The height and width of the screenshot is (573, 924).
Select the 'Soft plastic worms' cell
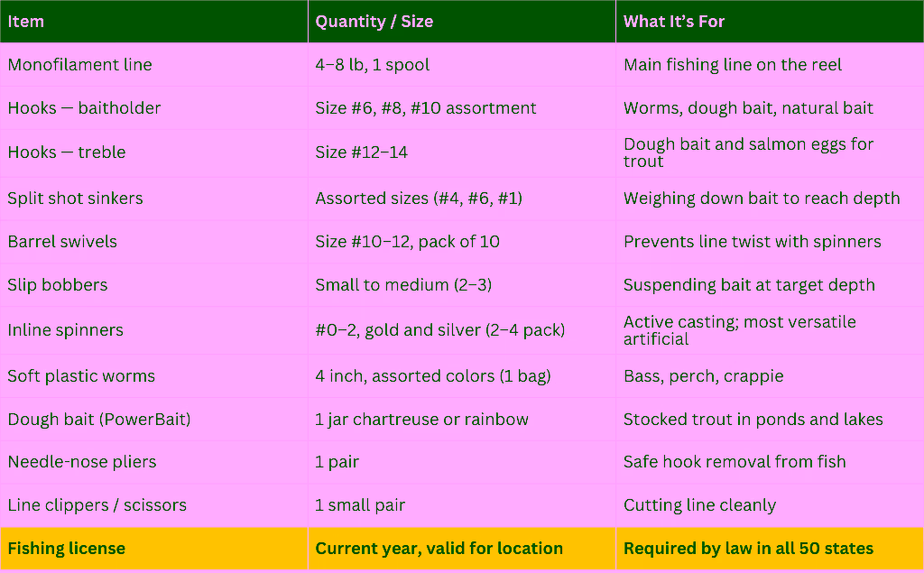[x=81, y=376]
